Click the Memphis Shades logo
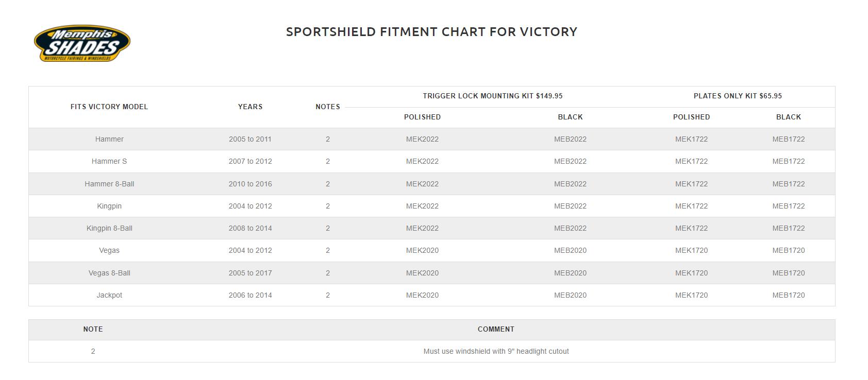The image size is (868, 380). (82, 44)
